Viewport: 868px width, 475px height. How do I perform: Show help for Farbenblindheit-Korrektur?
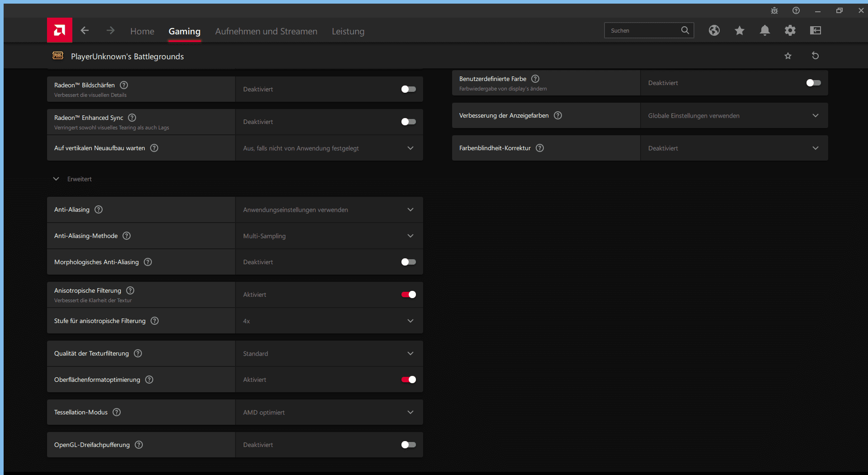tap(540, 148)
